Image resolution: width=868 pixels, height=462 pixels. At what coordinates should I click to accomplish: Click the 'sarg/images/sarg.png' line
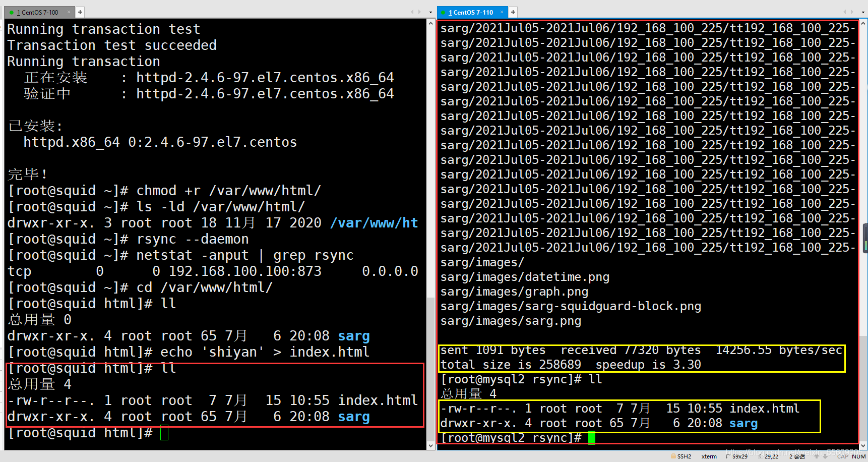(x=511, y=321)
